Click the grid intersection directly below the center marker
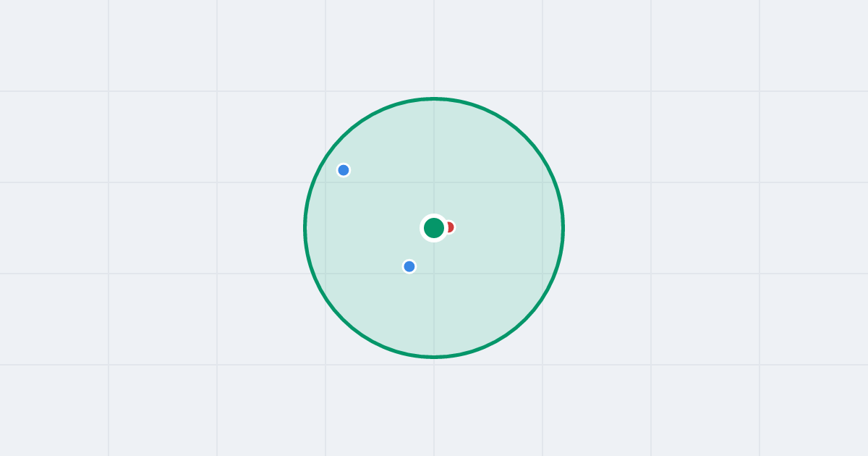The image size is (868, 456). pyautogui.click(x=434, y=274)
